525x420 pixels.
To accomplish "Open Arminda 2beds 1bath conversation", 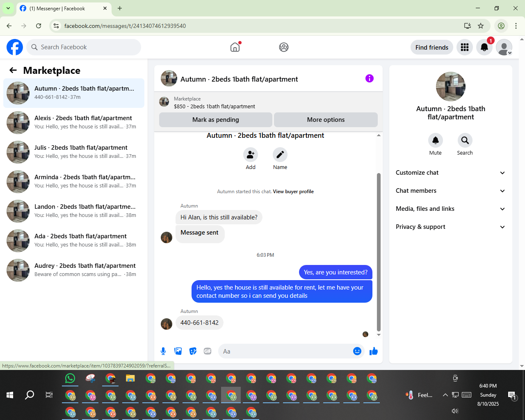I will coord(74,182).
